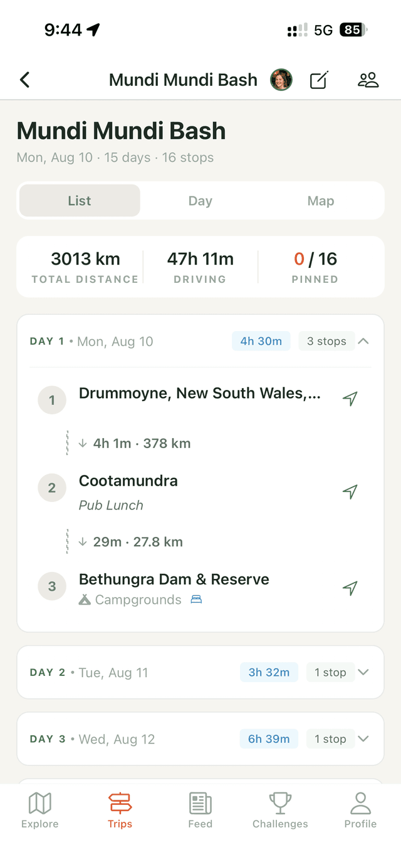Screen dimensions: 401x868
Task: Tap navigate arrow for Bethungra Dam & Reserve
Action: click(x=350, y=588)
